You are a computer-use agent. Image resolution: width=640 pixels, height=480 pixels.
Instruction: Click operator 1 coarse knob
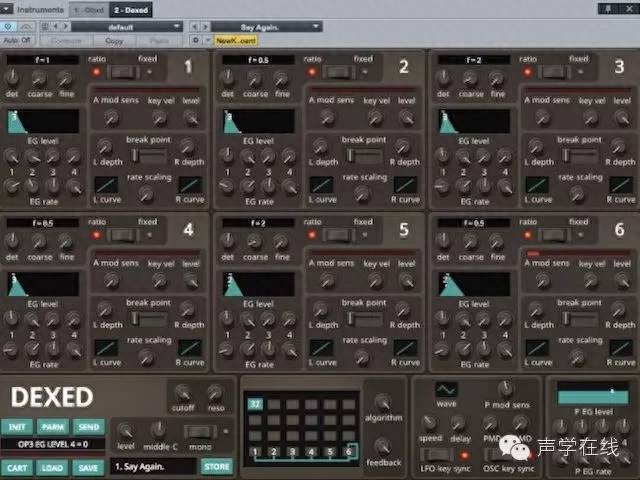pyautogui.click(x=39, y=78)
